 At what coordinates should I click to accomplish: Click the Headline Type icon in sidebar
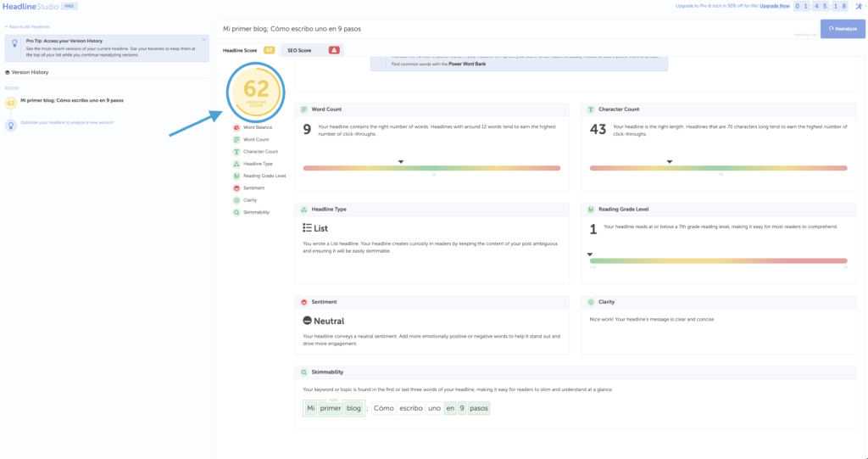(236, 164)
